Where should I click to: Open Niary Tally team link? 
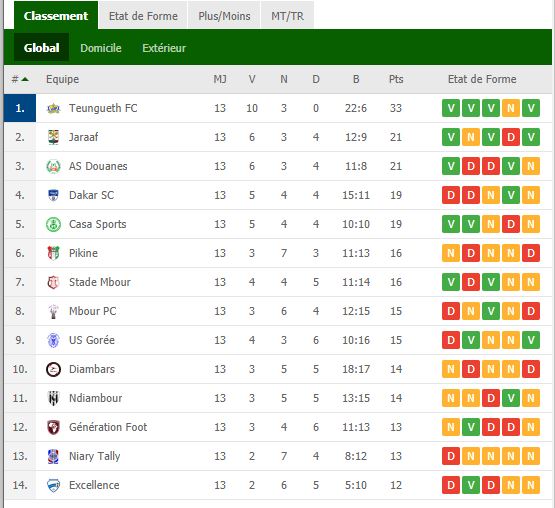[x=95, y=456]
